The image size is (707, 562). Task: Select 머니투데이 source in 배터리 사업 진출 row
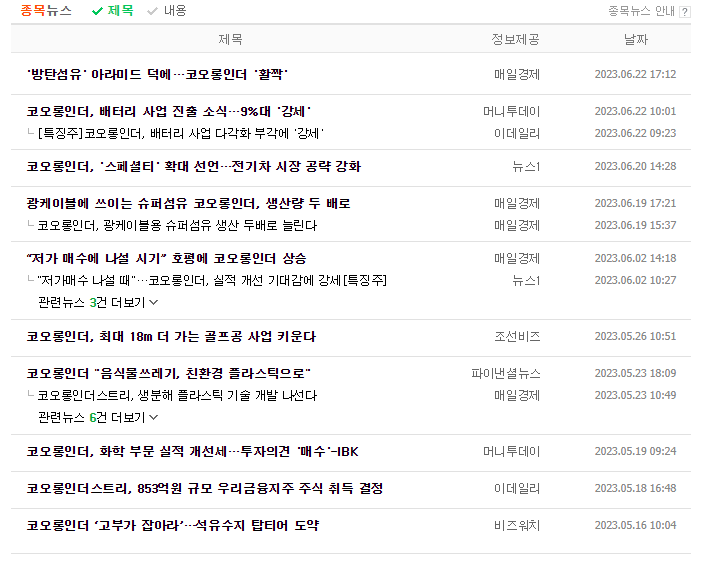pos(511,111)
